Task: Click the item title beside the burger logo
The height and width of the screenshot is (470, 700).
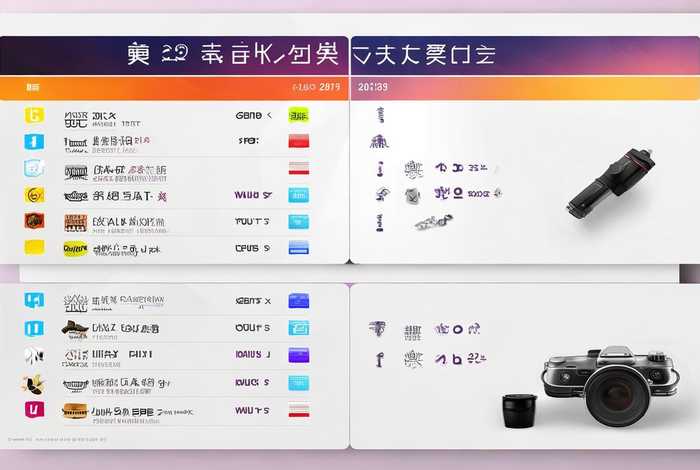Action: pos(142,412)
